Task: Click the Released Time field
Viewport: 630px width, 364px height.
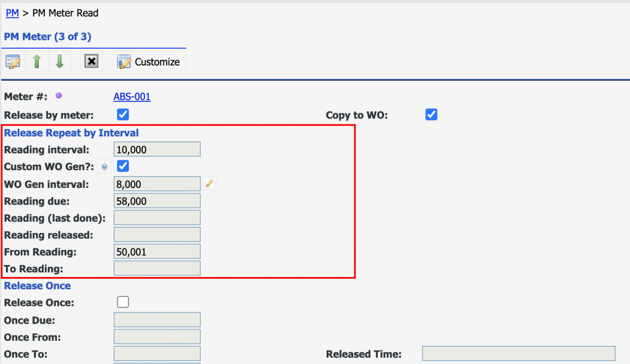Action: (518, 353)
